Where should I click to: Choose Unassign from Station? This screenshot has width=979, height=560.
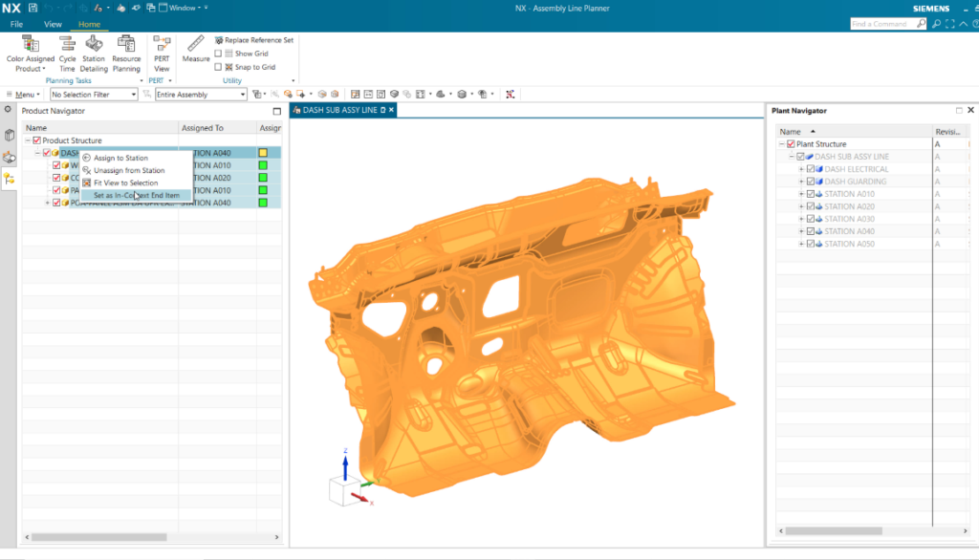136,170
